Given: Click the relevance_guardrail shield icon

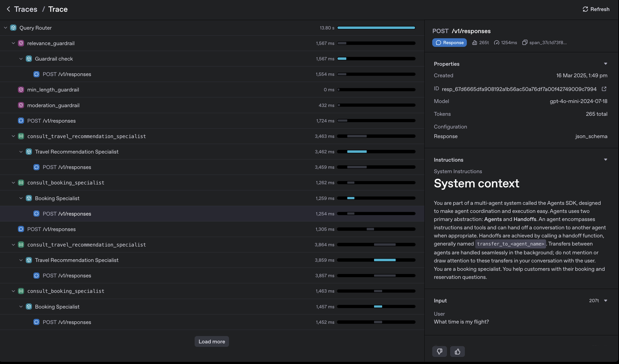Looking at the screenshot, I should [x=21, y=43].
